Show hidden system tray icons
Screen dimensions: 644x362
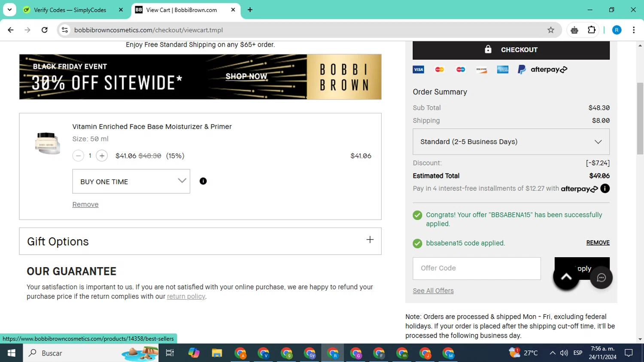click(x=553, y=353)
